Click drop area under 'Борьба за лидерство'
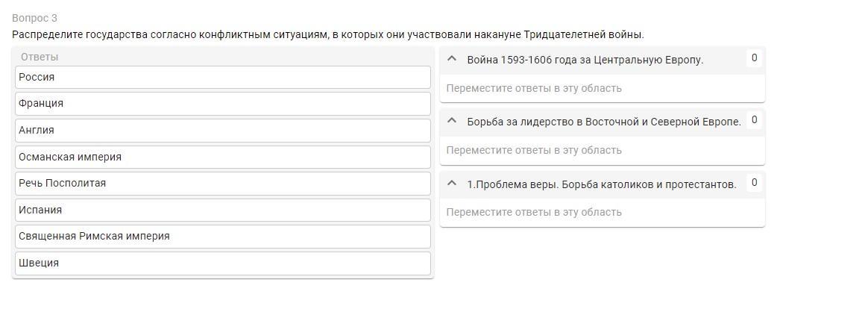Image resolution: width=868 pixels, height=309 pixels. pos(602,151)
